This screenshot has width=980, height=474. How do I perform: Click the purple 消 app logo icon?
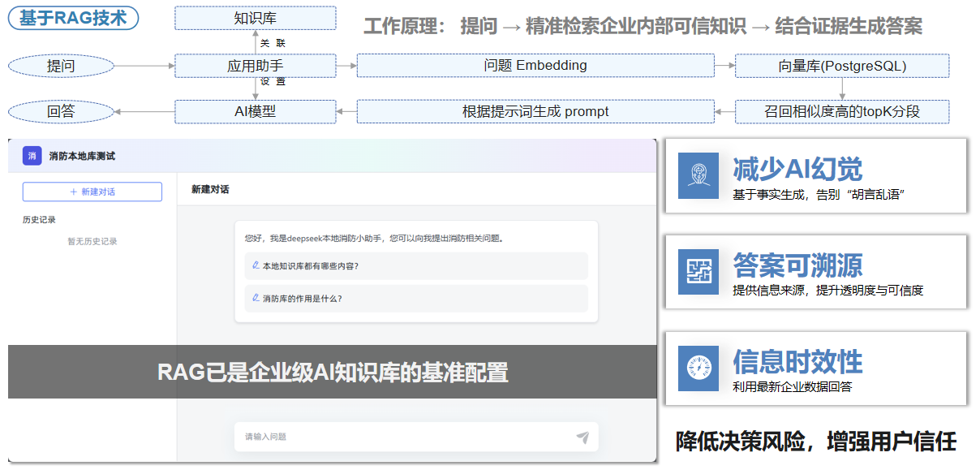click(x=32, y=156)
